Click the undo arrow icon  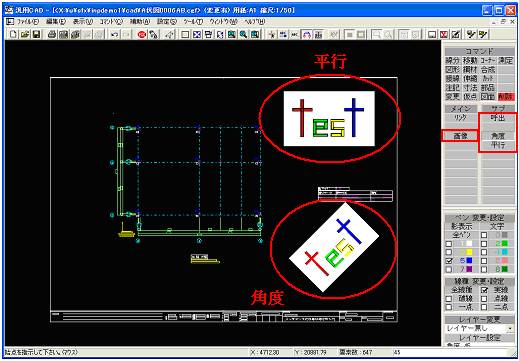pyautogui.click(x=114, y=34)
